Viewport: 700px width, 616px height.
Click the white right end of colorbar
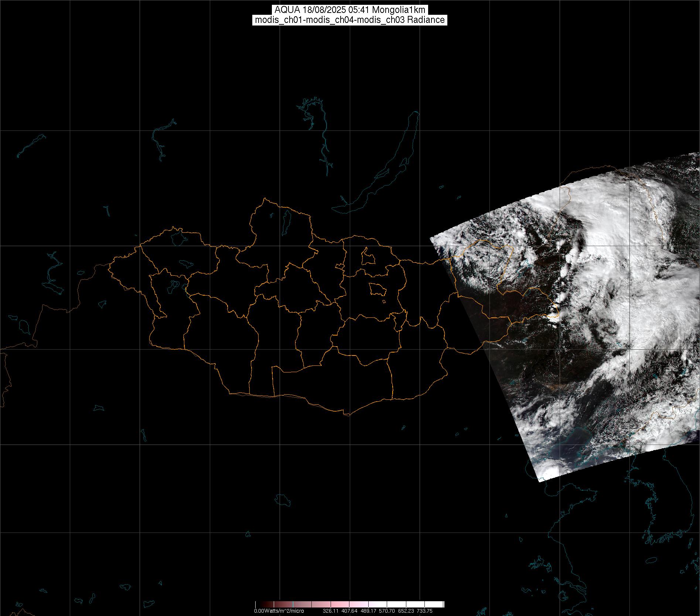(438, 605)
